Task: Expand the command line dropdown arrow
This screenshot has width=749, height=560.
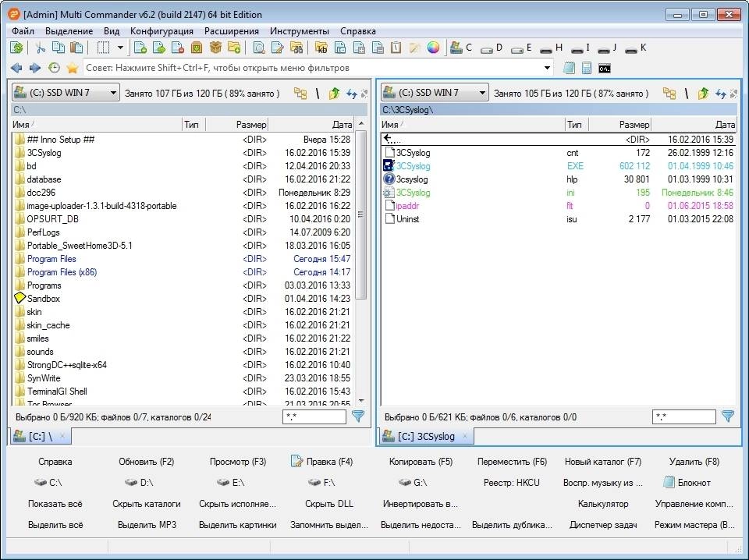Action: pyautogui.click(x=547, y=68)
